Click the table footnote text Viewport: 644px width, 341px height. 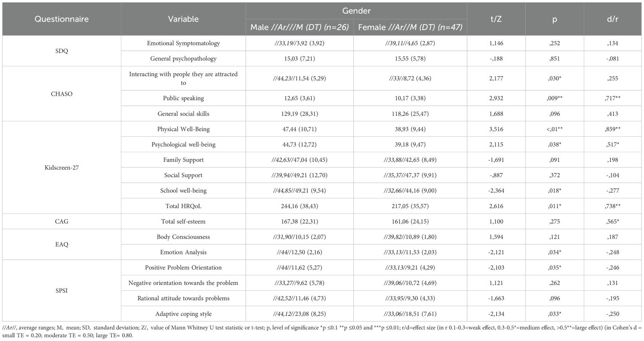tap(322, 331)
